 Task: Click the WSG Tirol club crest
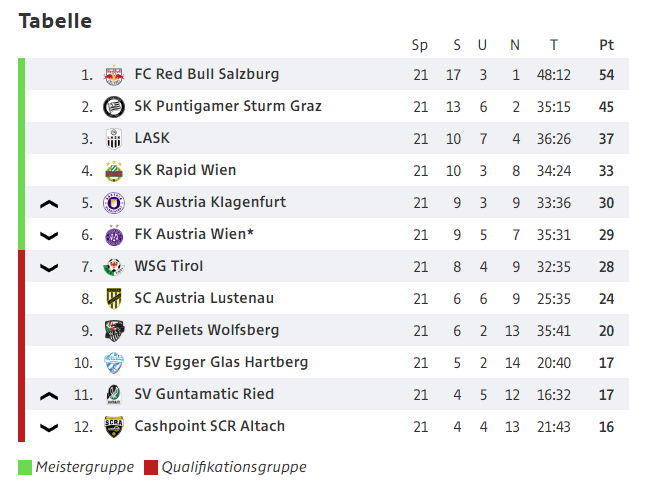pos(114,267)
